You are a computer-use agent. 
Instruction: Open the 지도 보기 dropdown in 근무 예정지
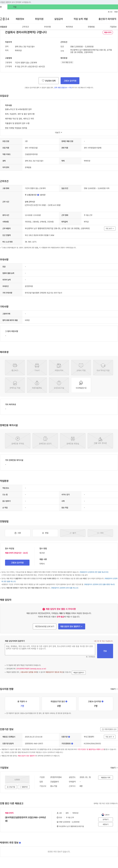[x=110, y=228]
